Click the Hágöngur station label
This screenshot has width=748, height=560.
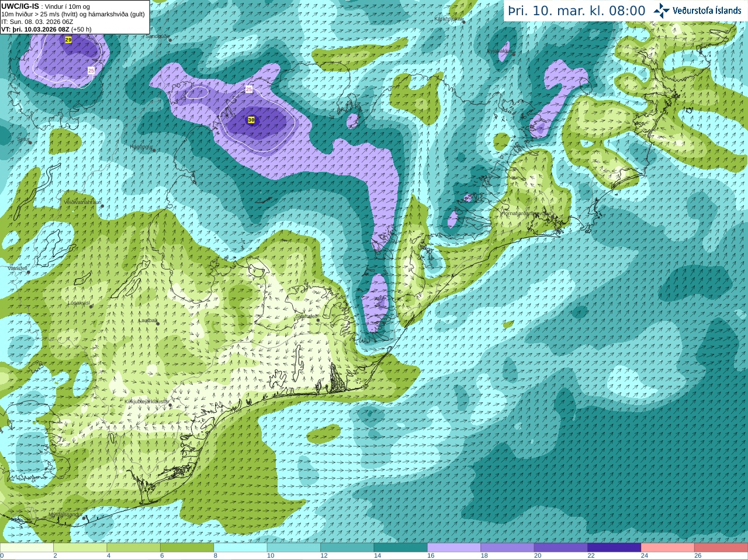[141, 147]
